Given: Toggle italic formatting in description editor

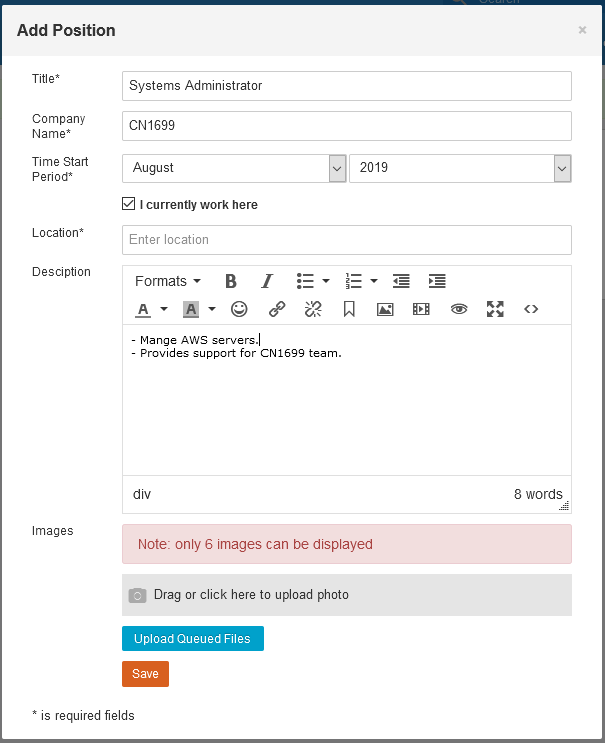Looking at the screenshot, I should pyautogui.click(x=267, y=281).
